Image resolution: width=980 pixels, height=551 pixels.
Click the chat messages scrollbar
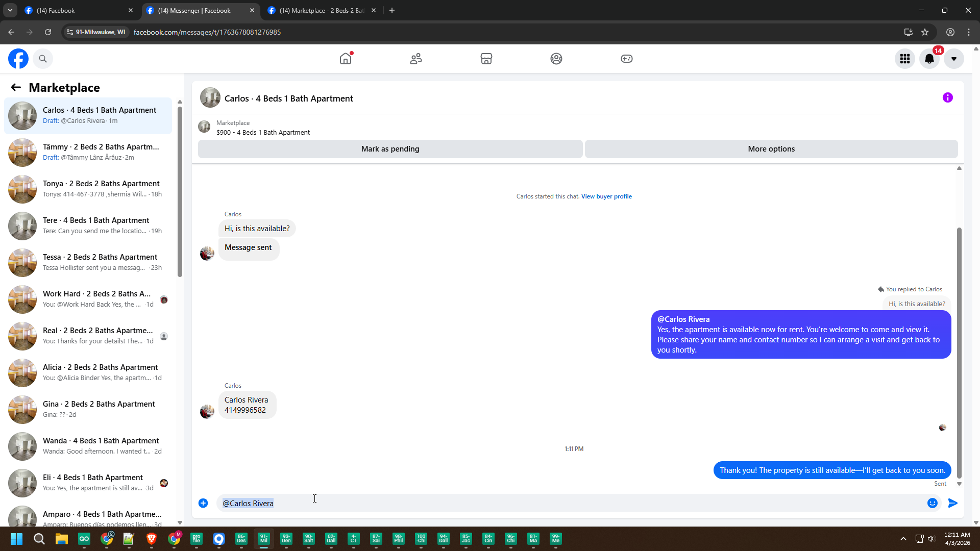(959, 352)
